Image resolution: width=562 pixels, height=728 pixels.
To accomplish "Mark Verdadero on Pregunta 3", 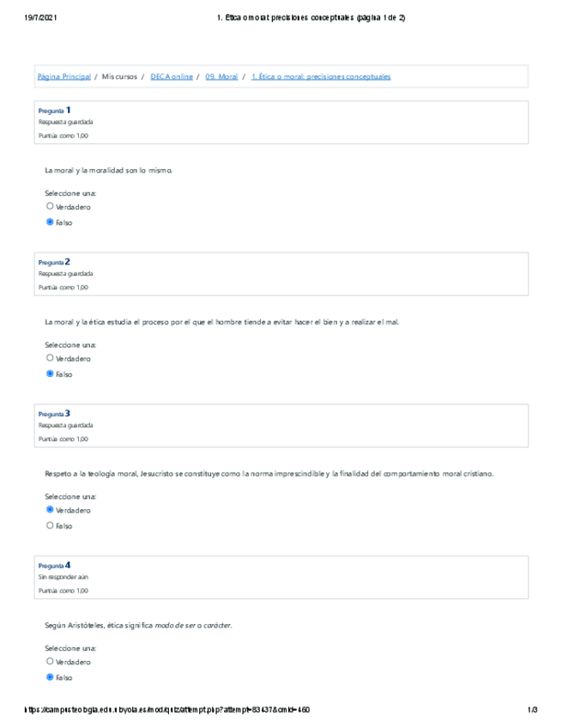I will [x=50, y=510].
